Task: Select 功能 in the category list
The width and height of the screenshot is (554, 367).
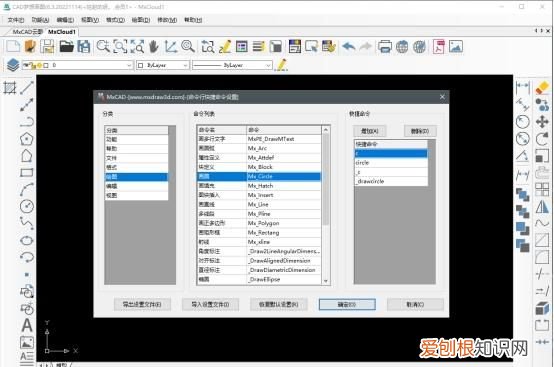Action: 136,140
